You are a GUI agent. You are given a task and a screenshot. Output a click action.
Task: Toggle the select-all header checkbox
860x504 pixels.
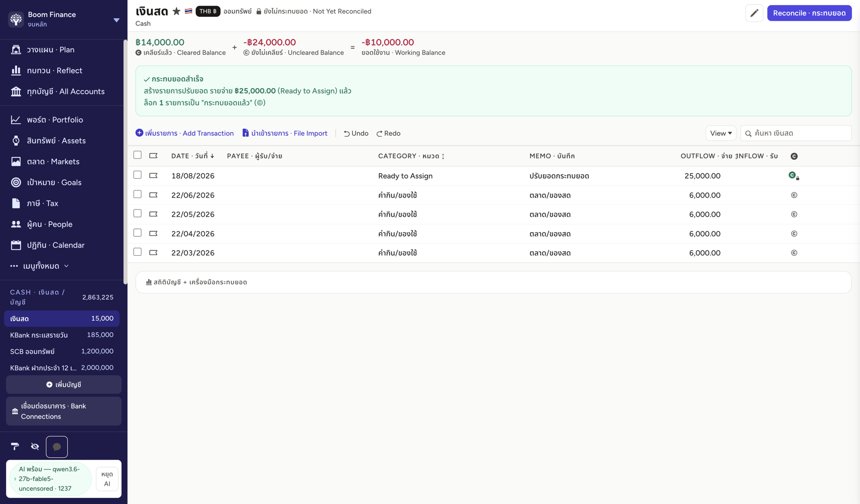137,155
